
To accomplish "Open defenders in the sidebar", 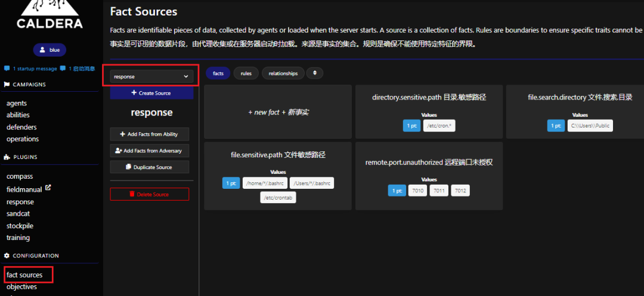I will click(x=21, y=127).
